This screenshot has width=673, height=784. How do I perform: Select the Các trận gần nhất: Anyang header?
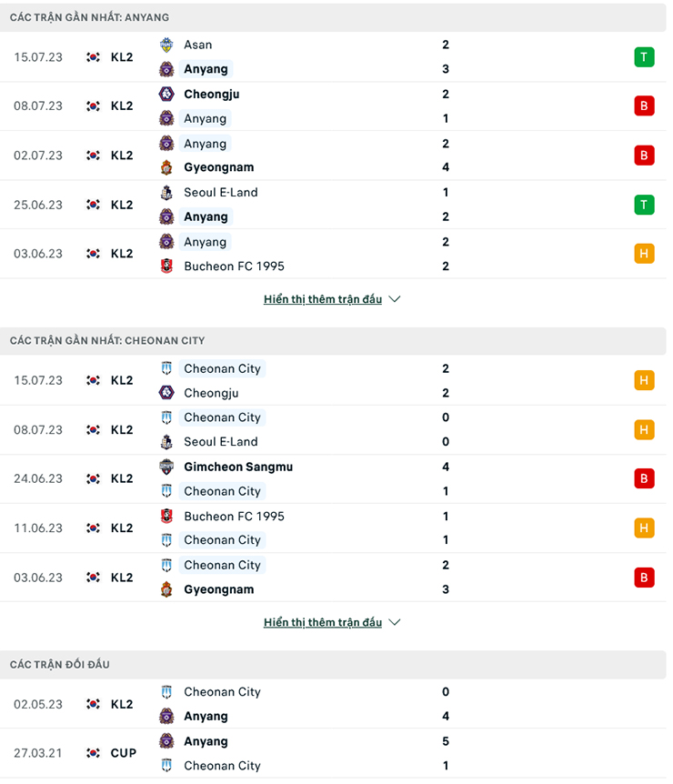pos(89,17)
